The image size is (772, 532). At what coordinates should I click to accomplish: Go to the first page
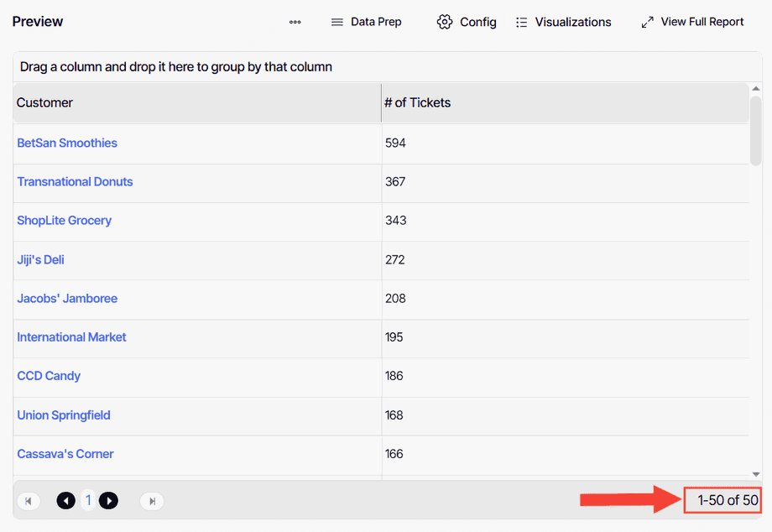click(x=28, y=501)
